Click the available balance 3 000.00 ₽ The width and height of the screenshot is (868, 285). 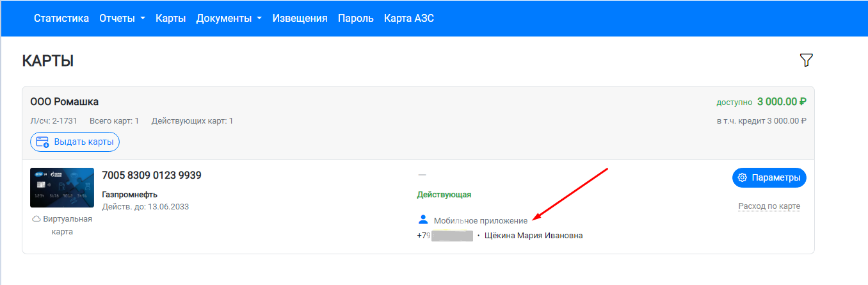pyautogui.click(x=781, y=102)
